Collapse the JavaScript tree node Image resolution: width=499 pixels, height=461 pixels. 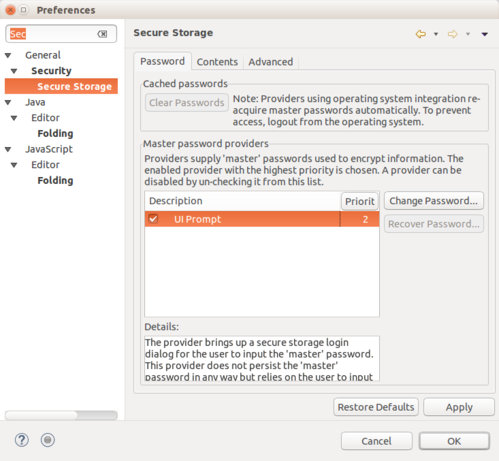(x=8, y=149)
